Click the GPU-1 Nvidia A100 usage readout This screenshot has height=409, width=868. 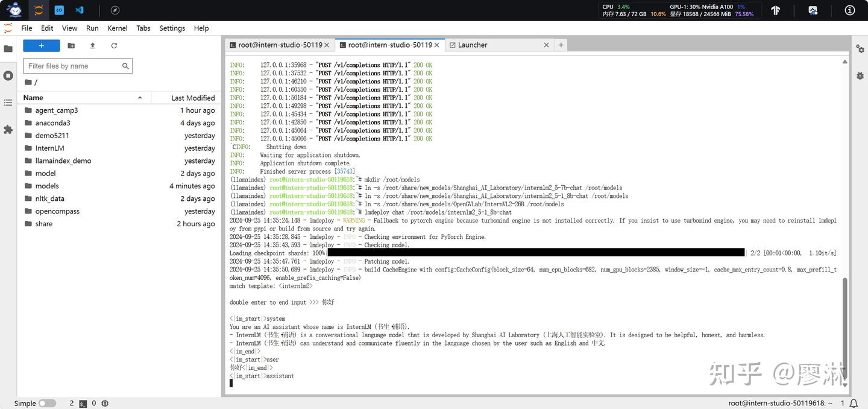click(707, 7)
